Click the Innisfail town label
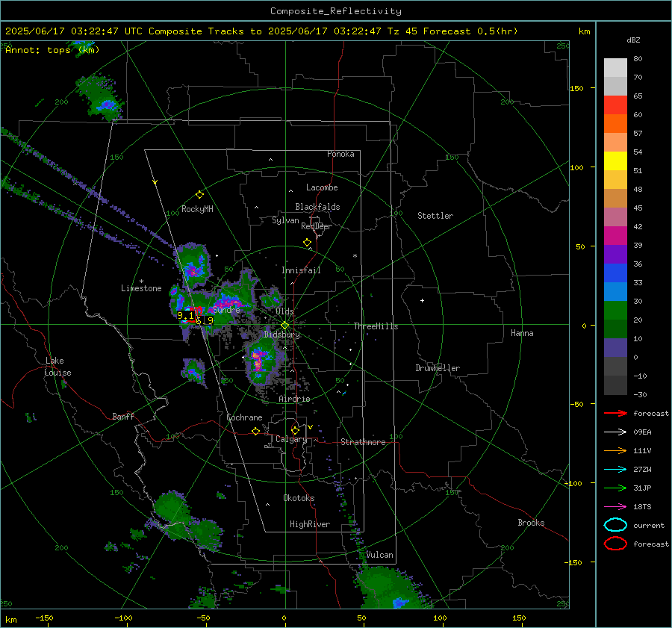This screenshot has height=628, width=672. click(x=301, y=270)
